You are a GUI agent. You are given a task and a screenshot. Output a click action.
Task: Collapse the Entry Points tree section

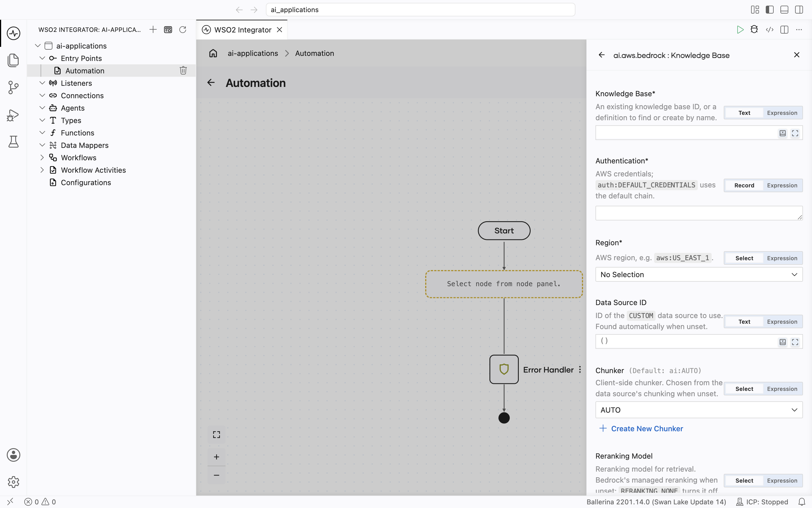click(x=42, y=58)
